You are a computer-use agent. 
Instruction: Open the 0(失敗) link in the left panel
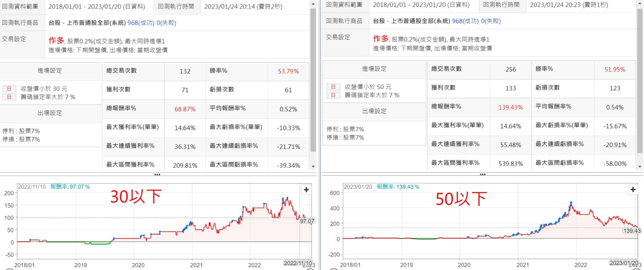coord(166,23)
